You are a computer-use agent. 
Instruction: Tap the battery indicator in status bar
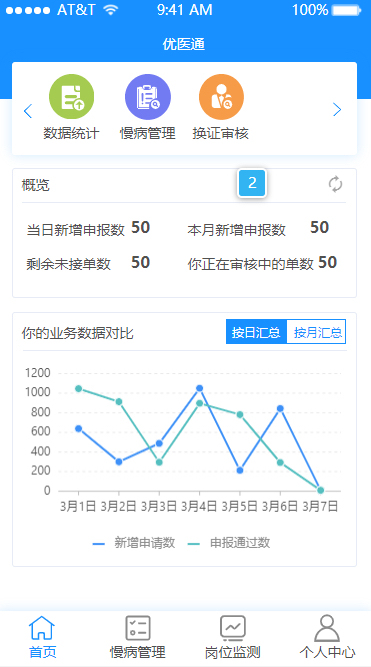tap(347, 10)
